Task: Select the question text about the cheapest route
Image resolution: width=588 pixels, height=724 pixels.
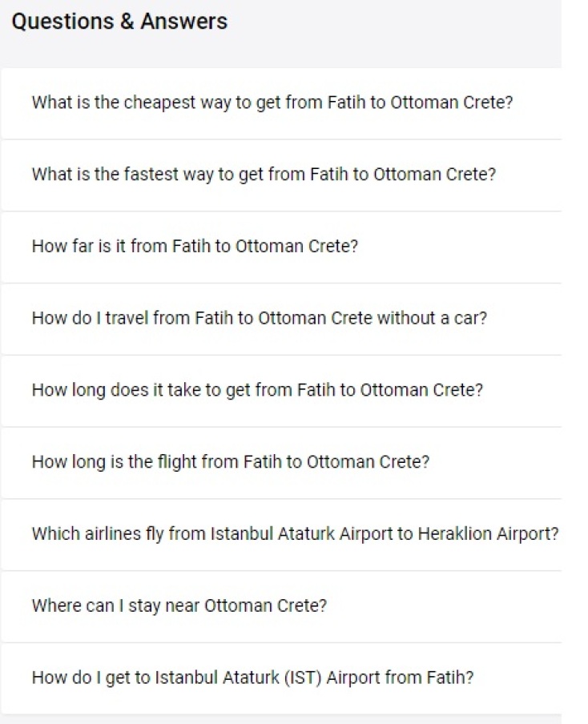Action: point(272,103)
